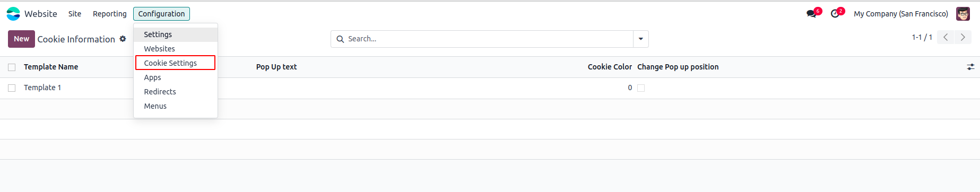This screenshot has height=192, width=980.
Task: Click the user avatar picture
Action: [963, 14]
